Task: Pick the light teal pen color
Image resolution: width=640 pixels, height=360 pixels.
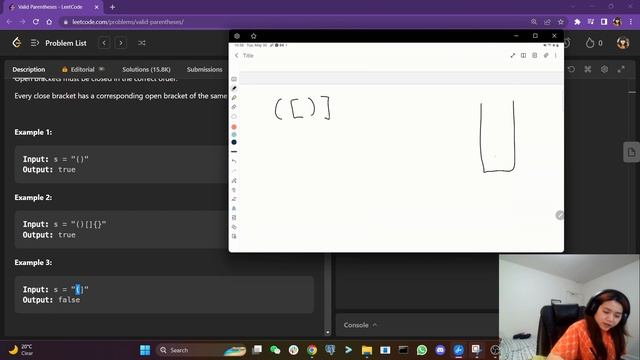Action: pyautogui.click(x=234, y=135)
